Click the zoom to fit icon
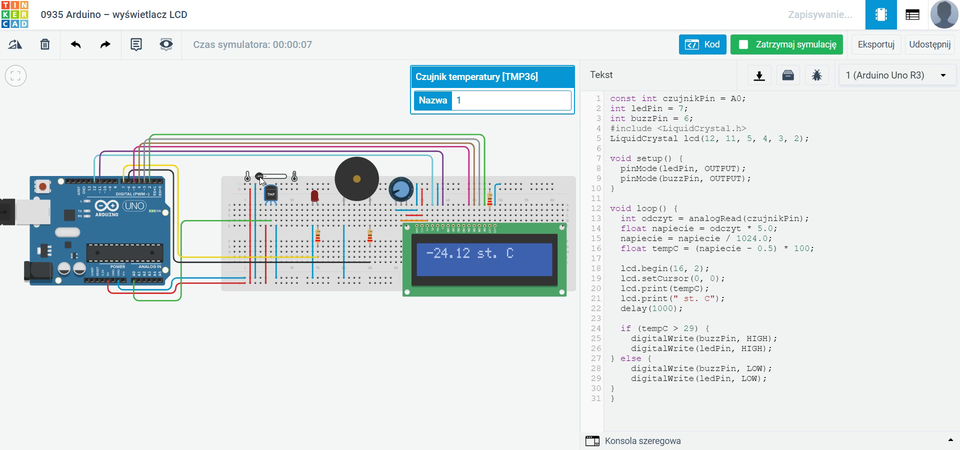 click(15, 75)
